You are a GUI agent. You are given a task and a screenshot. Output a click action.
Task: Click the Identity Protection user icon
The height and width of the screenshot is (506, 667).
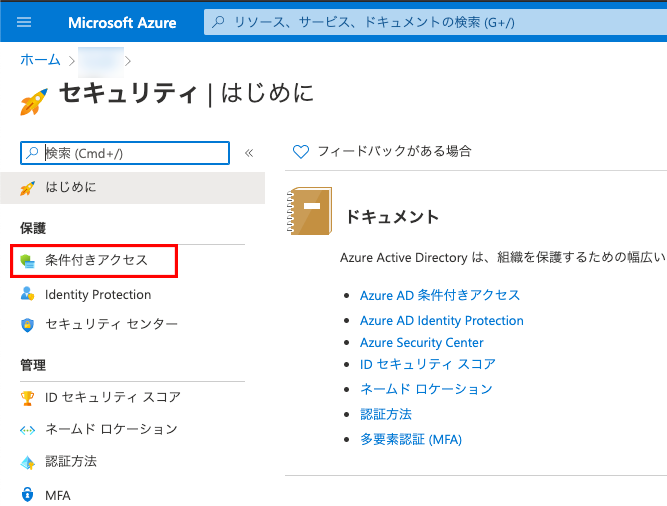(27, 294)
